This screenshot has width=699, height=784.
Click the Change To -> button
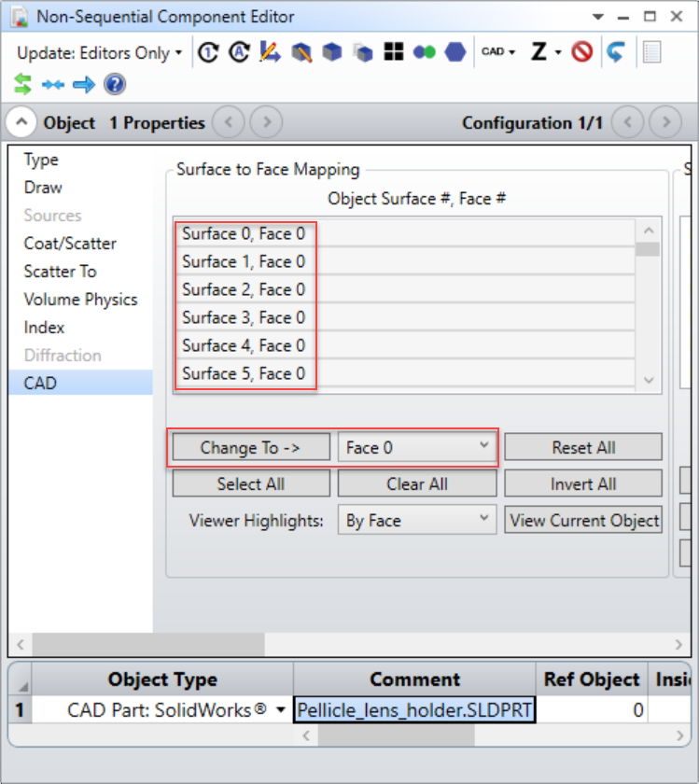[251, 447]
